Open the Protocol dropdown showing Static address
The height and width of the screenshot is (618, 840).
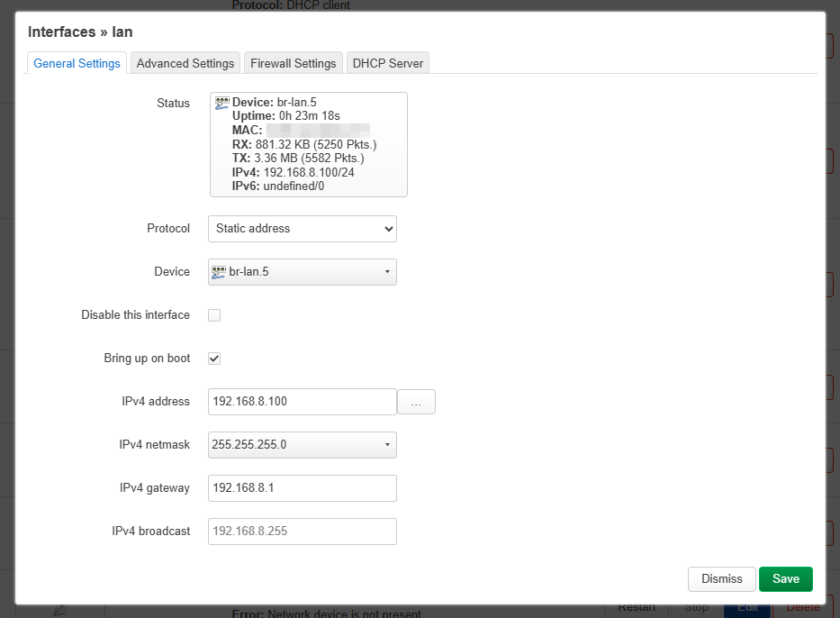(302, 229)
